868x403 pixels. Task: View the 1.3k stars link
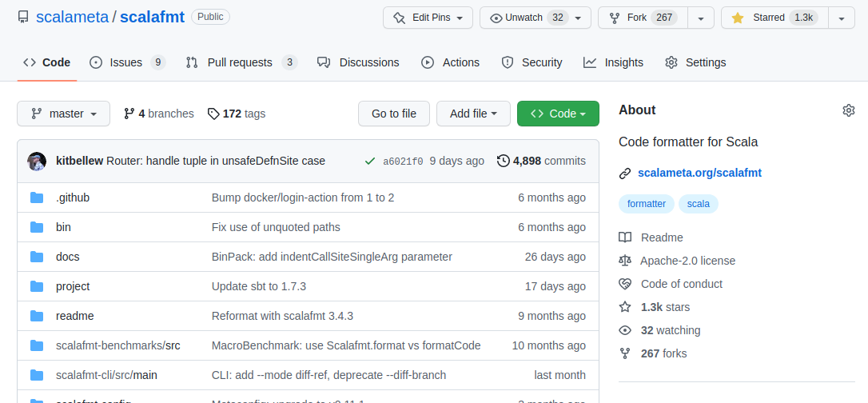coord(655,307)
